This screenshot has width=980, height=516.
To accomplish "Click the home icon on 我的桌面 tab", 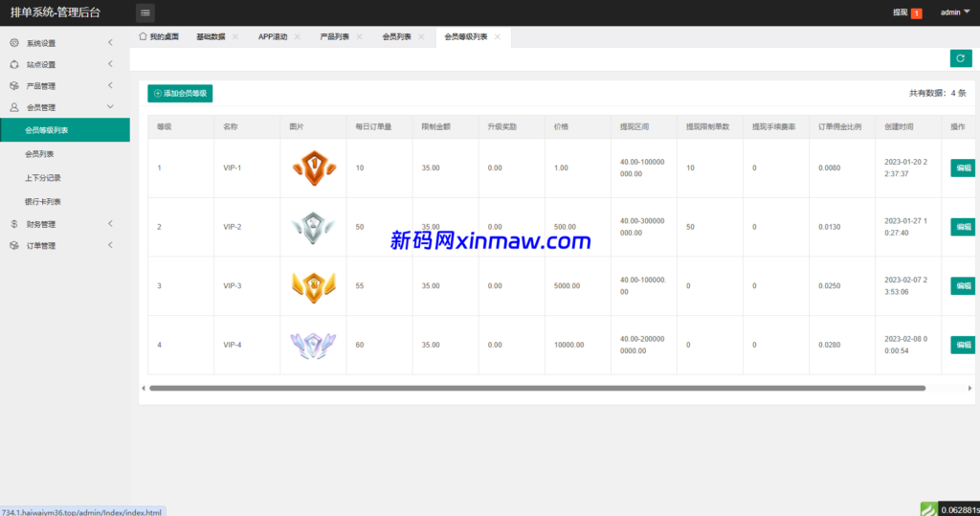I will click(143, 36).
